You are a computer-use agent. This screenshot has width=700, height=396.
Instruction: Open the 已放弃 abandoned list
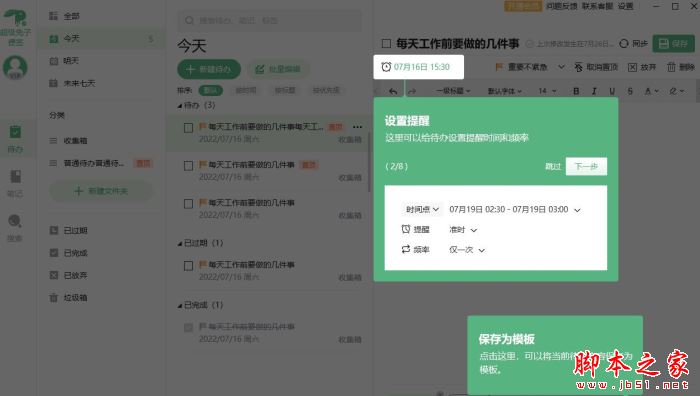pos(68,275)
